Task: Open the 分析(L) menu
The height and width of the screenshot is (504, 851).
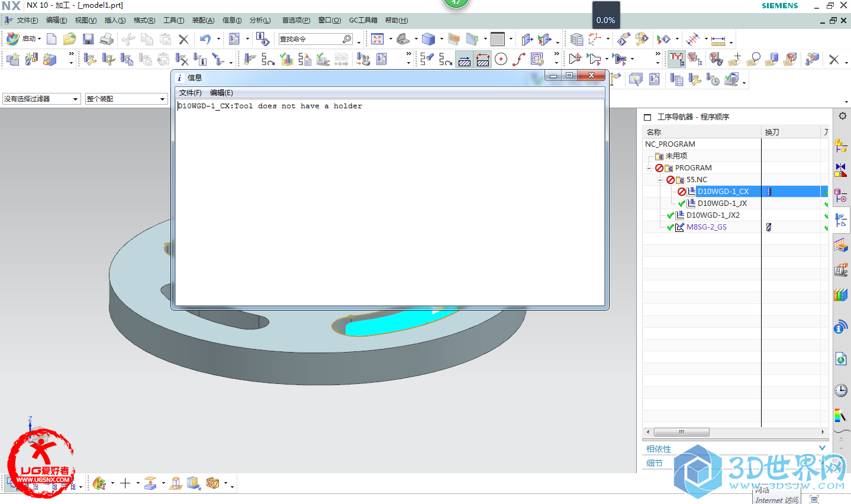Action: click(x=260, y=20)
